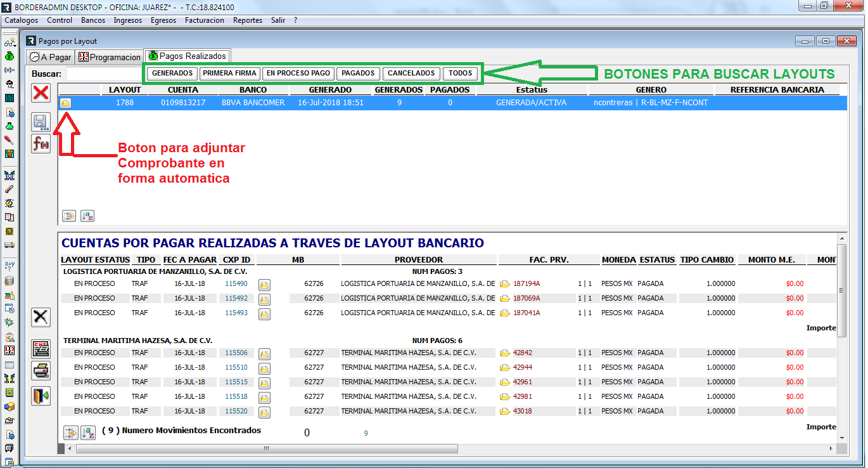This screenshot has width=868, height=468.
Task: Click the floppy disk save icon
Action: click(41, 122)
